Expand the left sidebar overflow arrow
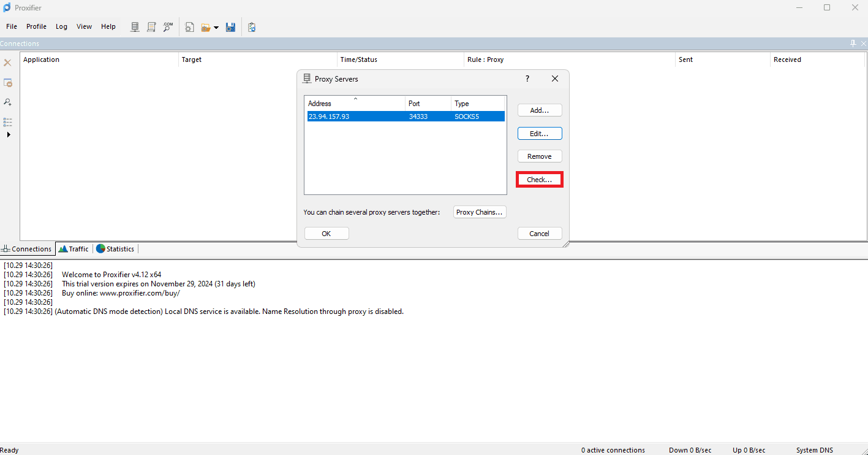 (9, 134)
